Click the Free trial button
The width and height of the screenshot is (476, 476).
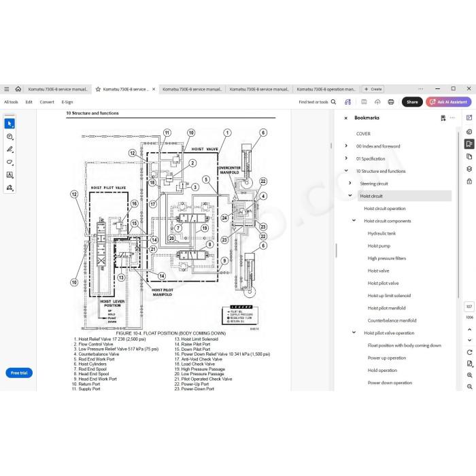click(19, 373)
